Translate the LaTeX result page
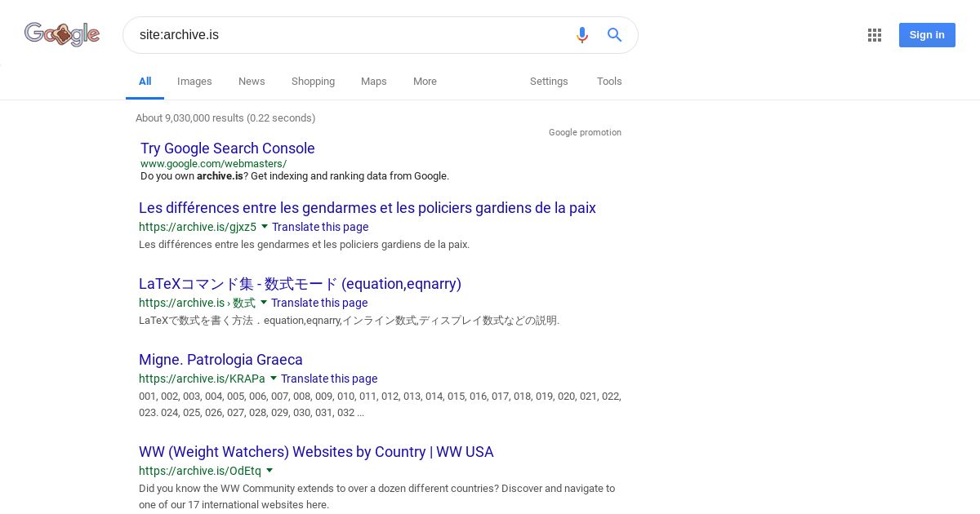This screenshot has width=980, height=514. [x=319, y=303]
